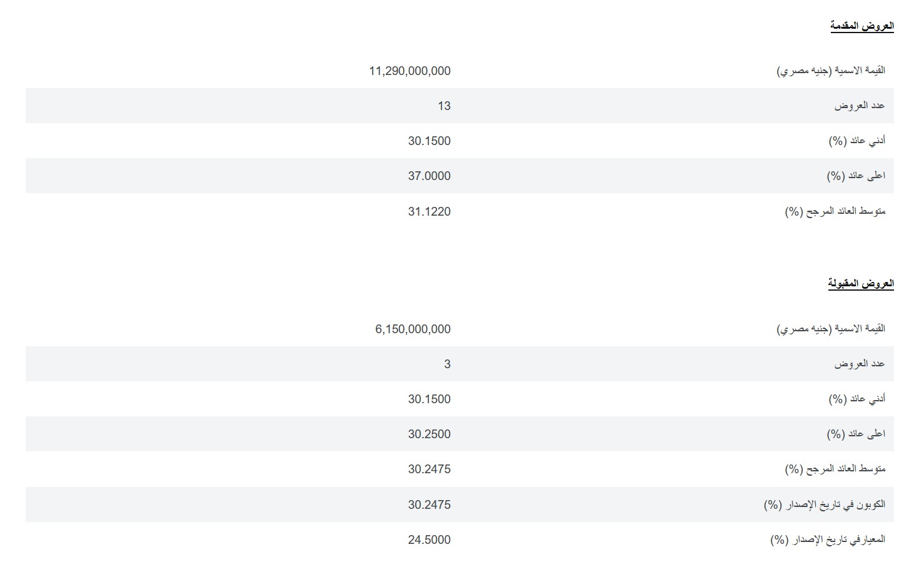Click submitted bids lowest yield 30.1500
The height and width of the screenshot is (582, 924).
pyautogui.click(x=429, y=141)
